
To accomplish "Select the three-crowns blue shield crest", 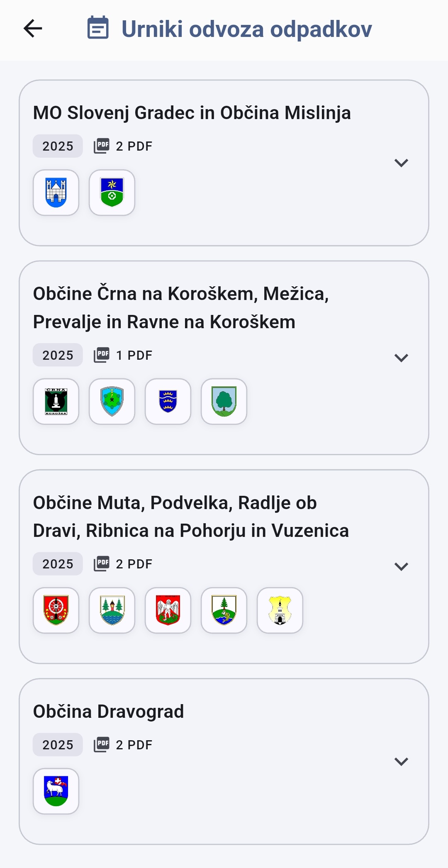I will (168, 401).
